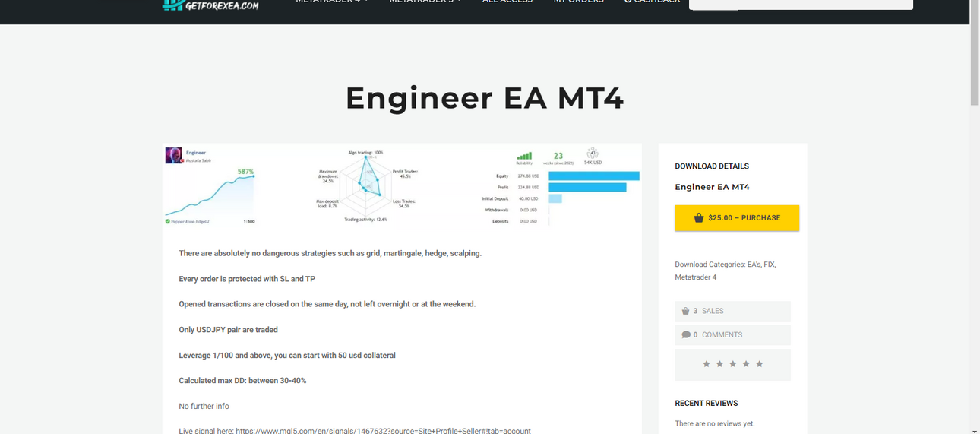Click the Equity bar in banner

[x=593, y=176]
